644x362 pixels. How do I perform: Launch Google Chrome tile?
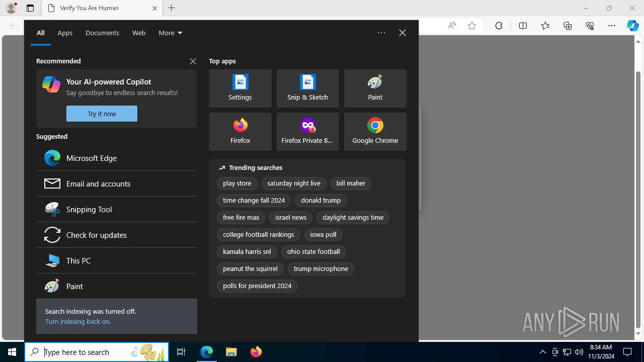pyautogui.click(x=375, y=132)
